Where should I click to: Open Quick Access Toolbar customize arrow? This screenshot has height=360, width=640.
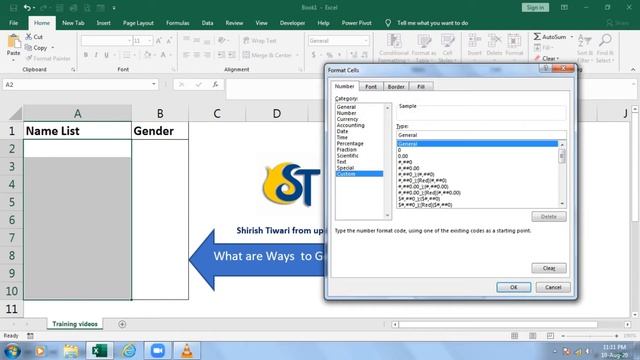pyautogui.click(x=114, y=7)
